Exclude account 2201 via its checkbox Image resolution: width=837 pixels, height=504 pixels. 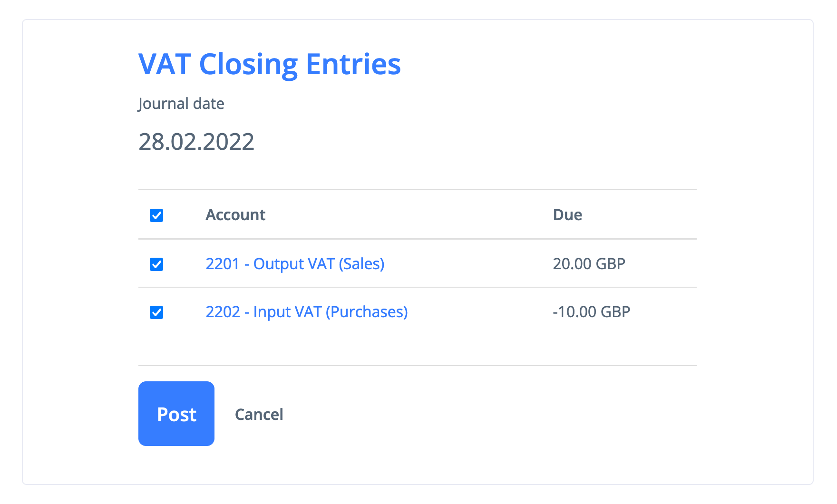click(156, 264)
